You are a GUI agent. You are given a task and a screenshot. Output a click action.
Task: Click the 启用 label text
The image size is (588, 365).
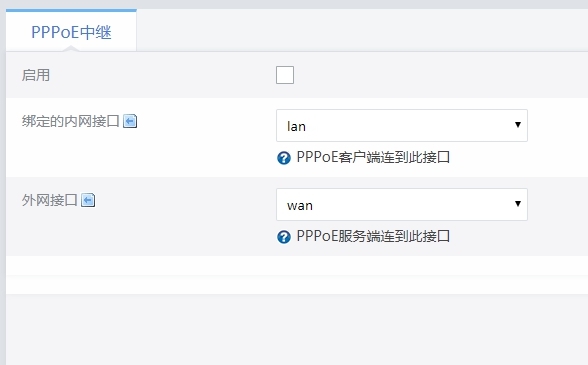pos(36,75)
